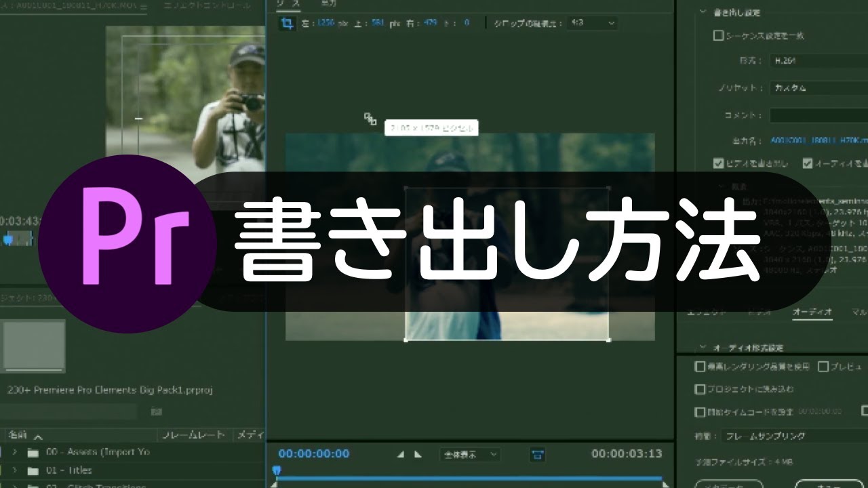Click the 230+ Premiere Pro Elements project name
The image size is (868, 488).
click(x=111, y=390)
